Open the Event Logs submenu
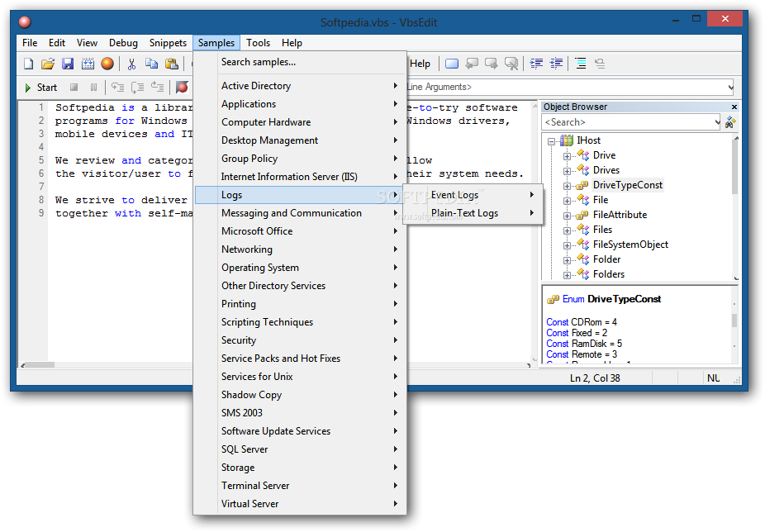The width and height of the screenshot is (765, 532). [473, 195]
